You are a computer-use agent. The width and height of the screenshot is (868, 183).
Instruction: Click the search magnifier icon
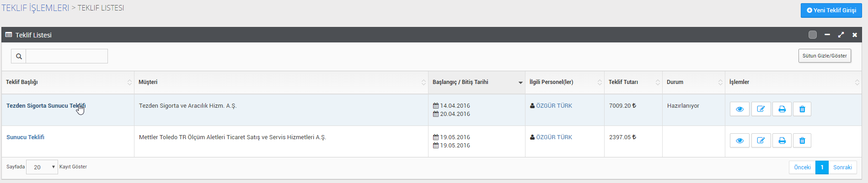click(x=19, y=56)
